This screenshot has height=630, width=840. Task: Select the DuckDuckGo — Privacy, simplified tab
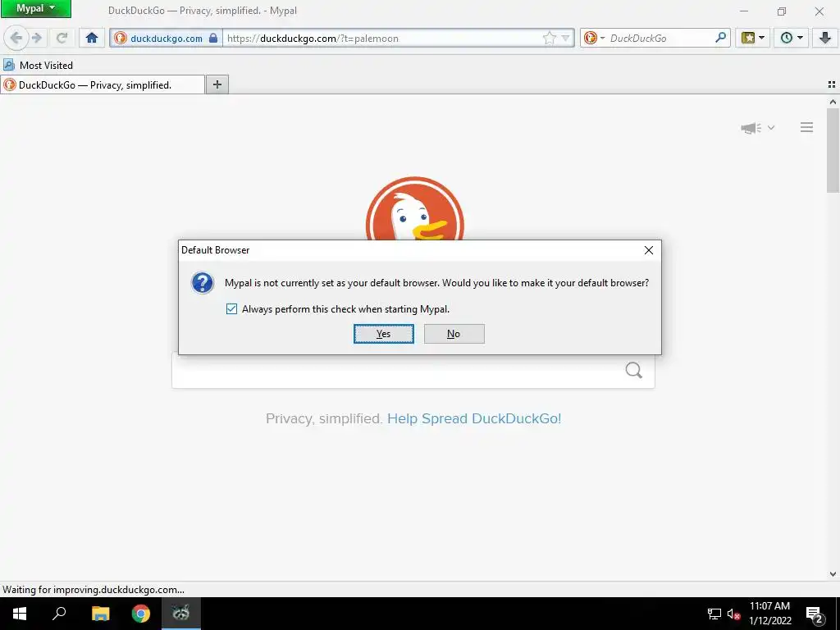tap(103, 84)
